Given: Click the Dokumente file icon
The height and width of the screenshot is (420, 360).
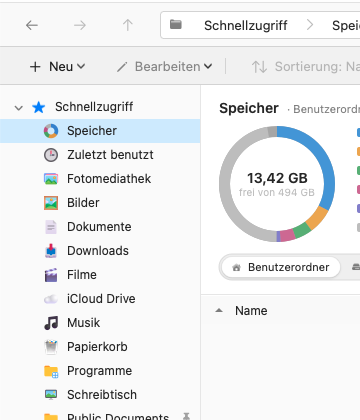Looking at the screenshot, I should (51, 227).
